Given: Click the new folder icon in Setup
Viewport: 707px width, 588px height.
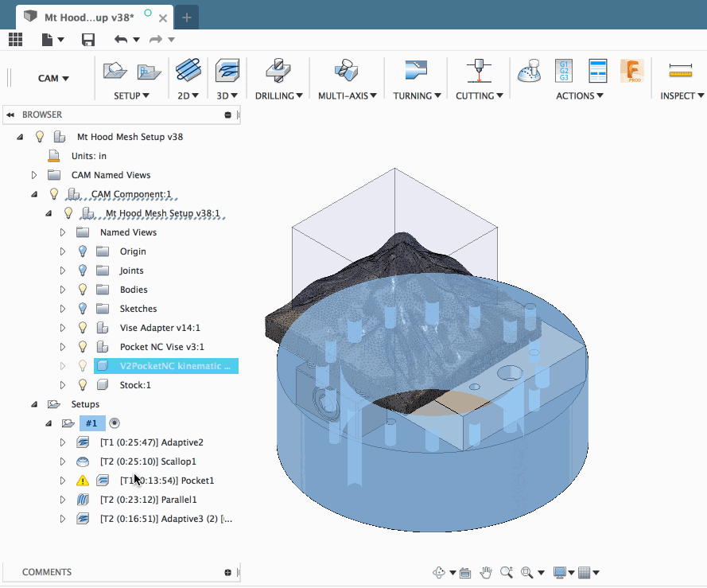Looking at the screenshot, I should pyautogui.click(x=150, y=72).
